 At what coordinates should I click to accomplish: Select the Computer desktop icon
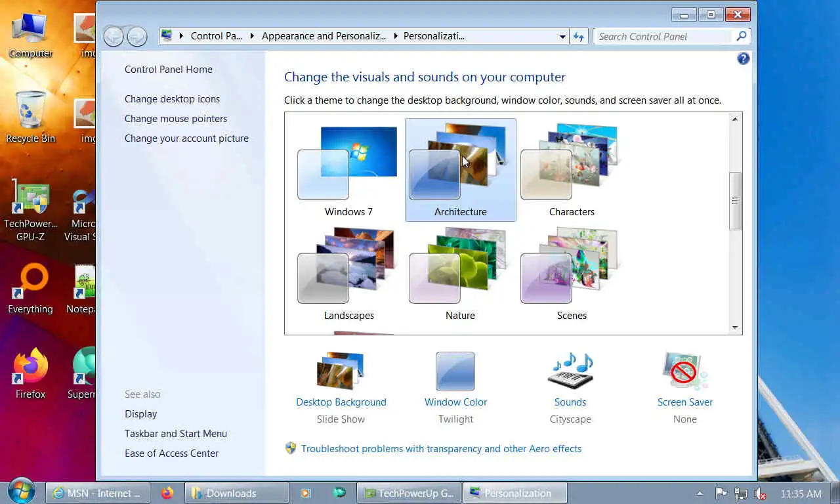[x=30, y=35]
